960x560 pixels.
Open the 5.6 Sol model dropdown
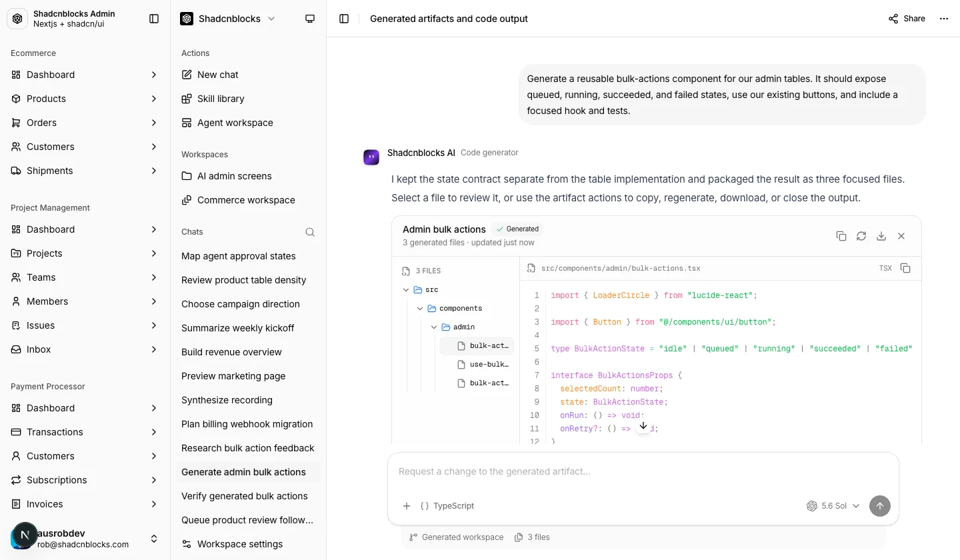click(833, 506)
